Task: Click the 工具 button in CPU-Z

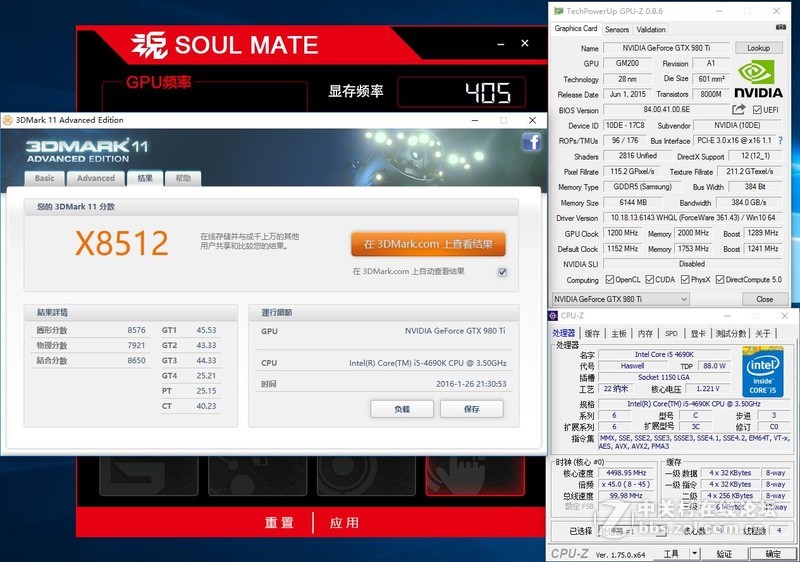Action: point(670,553)
